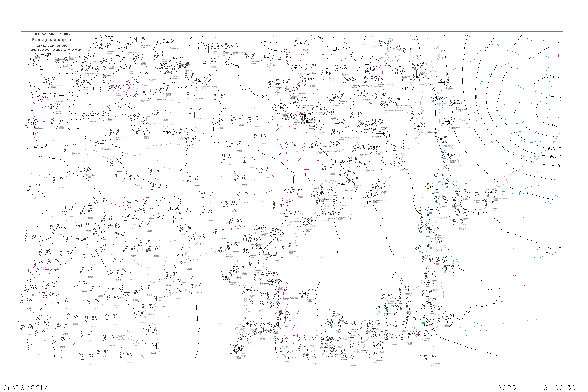The image size is (588, 392).
Task: Click the Abashiri 47409 station label
Action: (x=477, y=201)
